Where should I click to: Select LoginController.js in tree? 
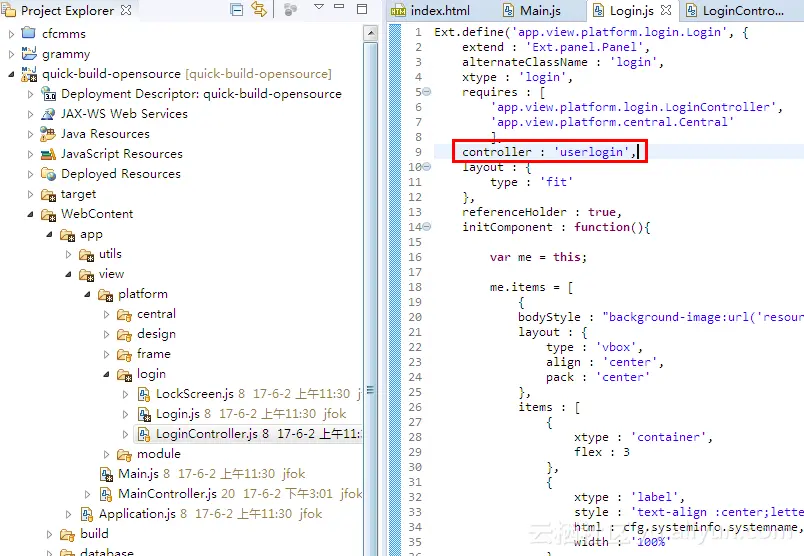207,434
